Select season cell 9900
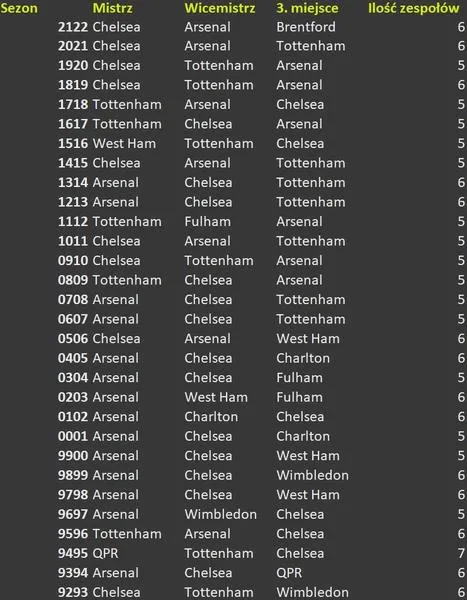Image resolution: width=467 pixels, height=600 pixels. click(73, 456)
